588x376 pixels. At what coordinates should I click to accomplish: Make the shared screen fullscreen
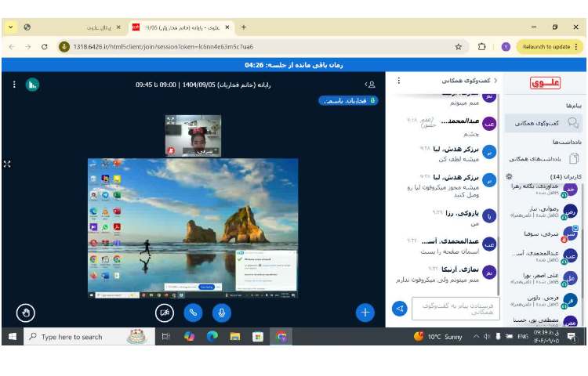point(7,164)
